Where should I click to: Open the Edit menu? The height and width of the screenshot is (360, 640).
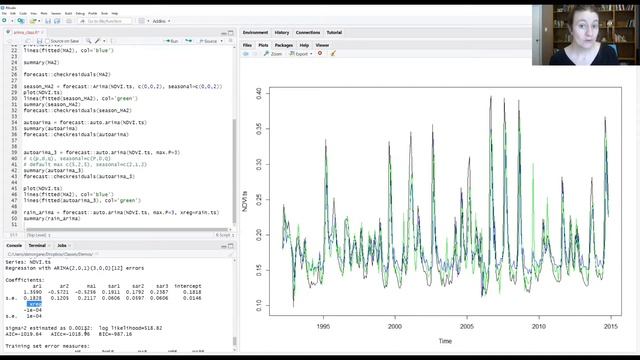pyautogui.click(x=13, y=13)
